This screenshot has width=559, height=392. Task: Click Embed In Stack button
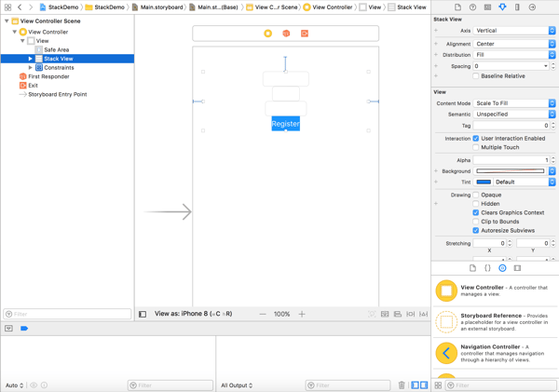click(385, 314)
